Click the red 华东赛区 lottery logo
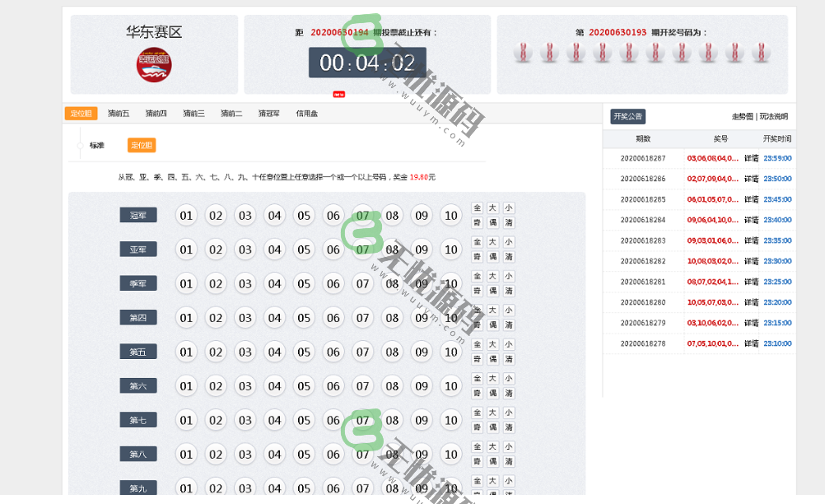 point(153,66)
